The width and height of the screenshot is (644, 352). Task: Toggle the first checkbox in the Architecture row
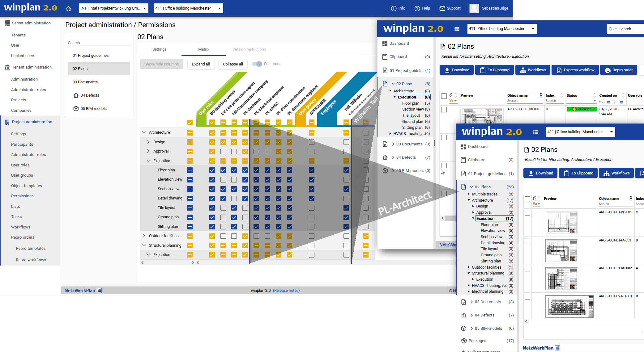(190, 132)
